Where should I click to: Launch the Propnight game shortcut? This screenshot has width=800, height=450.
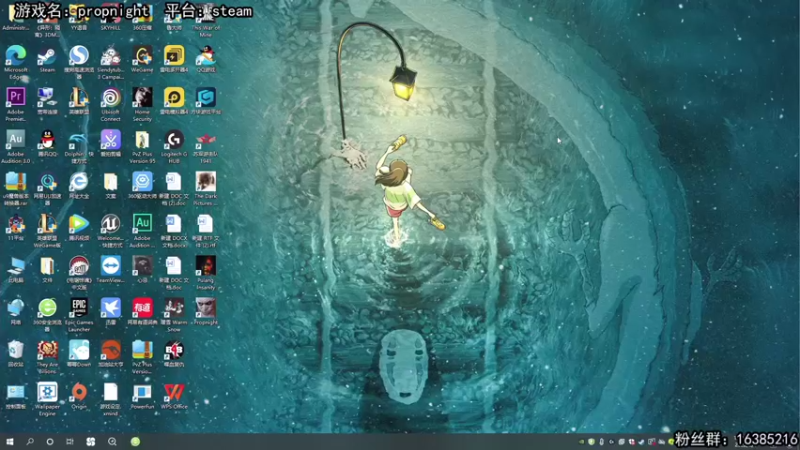coord(206,308)
